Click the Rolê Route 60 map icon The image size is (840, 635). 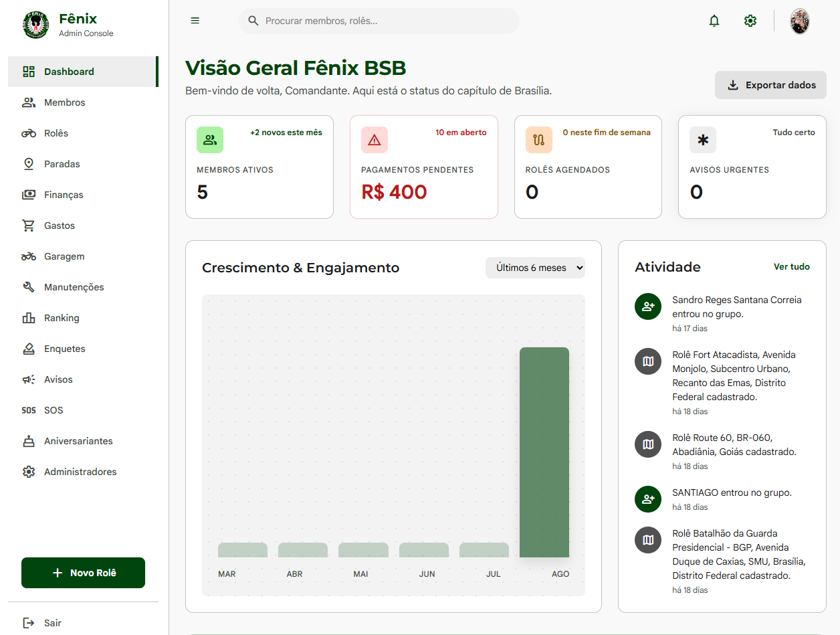click(x=648, y=444)
